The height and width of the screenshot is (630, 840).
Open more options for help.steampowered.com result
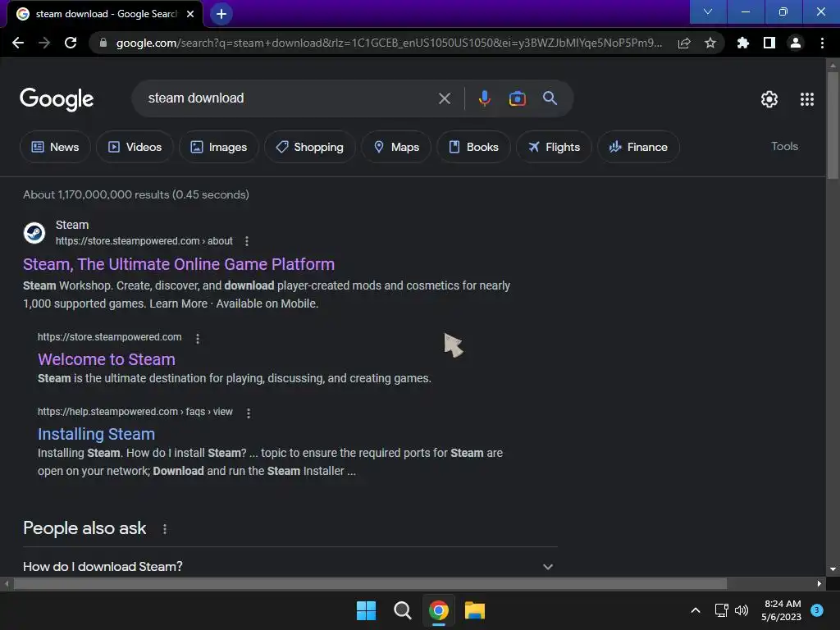tap(248, 413)
